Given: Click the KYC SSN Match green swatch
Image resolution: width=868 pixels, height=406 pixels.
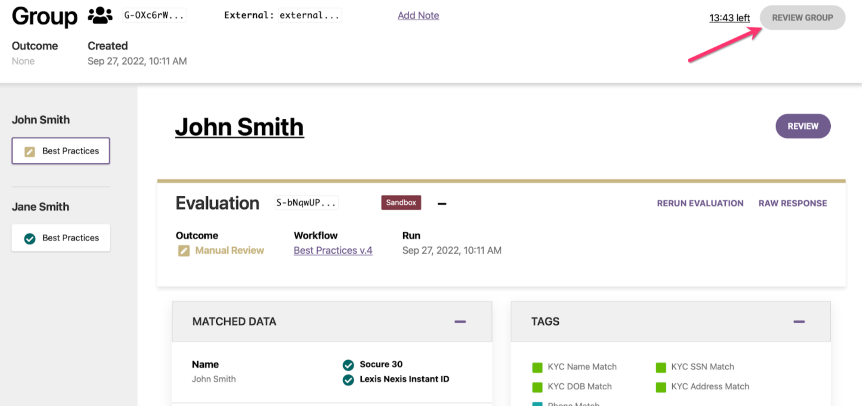Looking at the screenshot, I should point(661,367).
